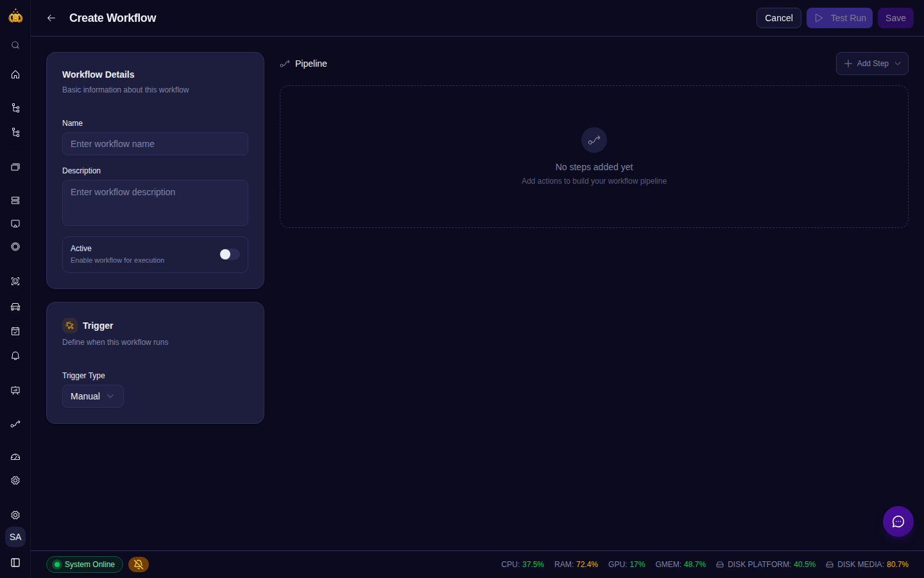The height and width of the screenshot is (578, 924).
Task: Click the Create Workflow title
Action: [113, 18]
